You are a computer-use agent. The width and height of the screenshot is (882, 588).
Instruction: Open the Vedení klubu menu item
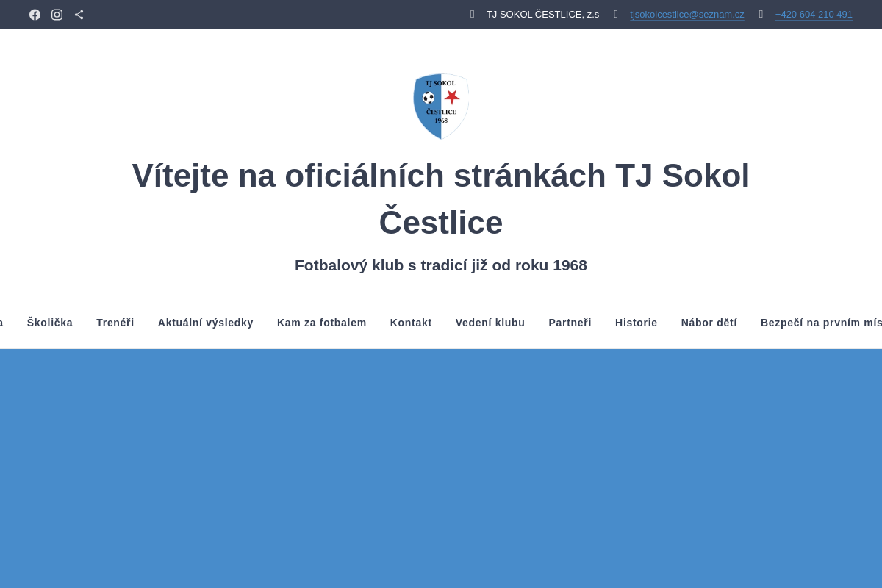[490, 323]
